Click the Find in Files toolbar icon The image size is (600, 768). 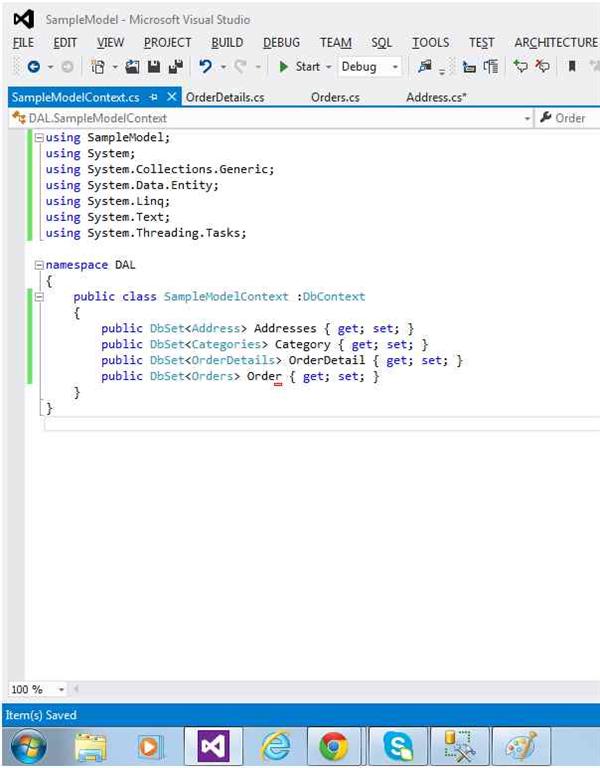(425, 66)
